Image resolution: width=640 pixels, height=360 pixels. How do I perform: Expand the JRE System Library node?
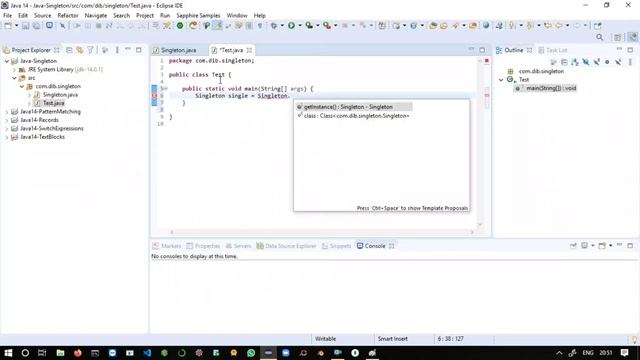[14, 69]
